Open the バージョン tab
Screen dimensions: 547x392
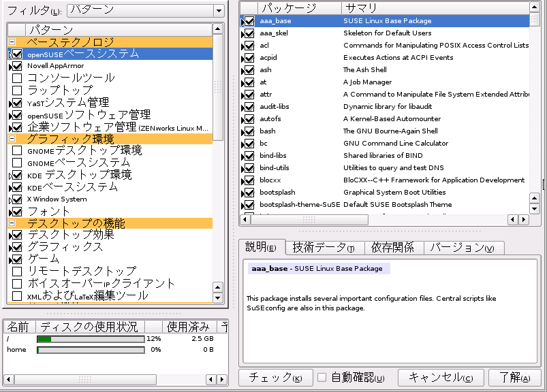point(464,248)
